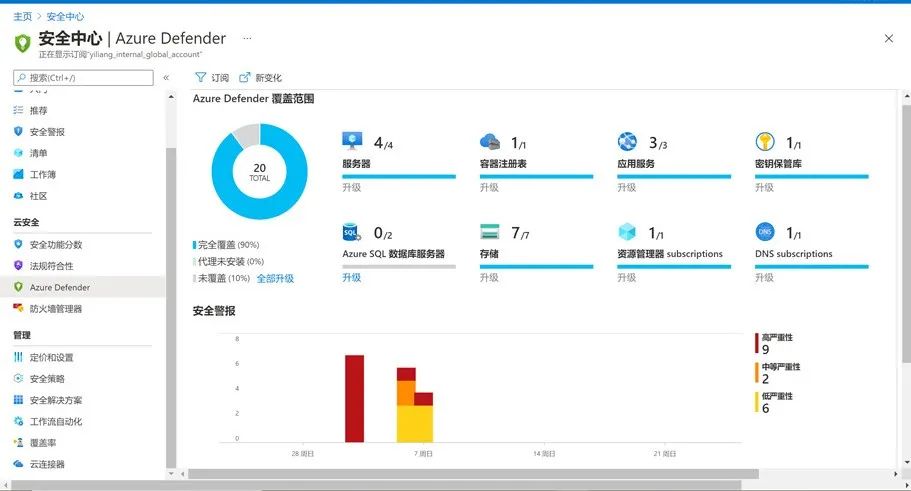Click 低严重性 legend entry

coord(774,402)
